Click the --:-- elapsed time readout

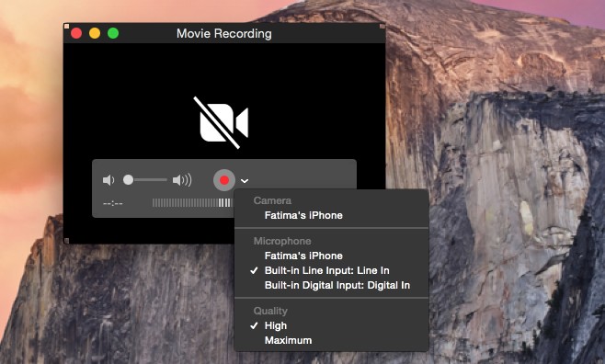pyautogui.click(x=113, y=203)
